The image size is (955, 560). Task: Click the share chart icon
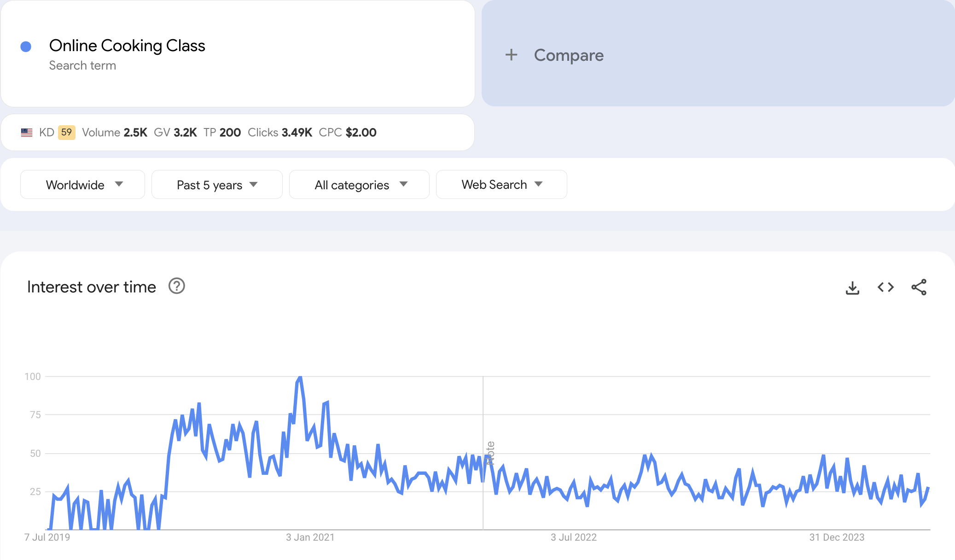(919, 287)
